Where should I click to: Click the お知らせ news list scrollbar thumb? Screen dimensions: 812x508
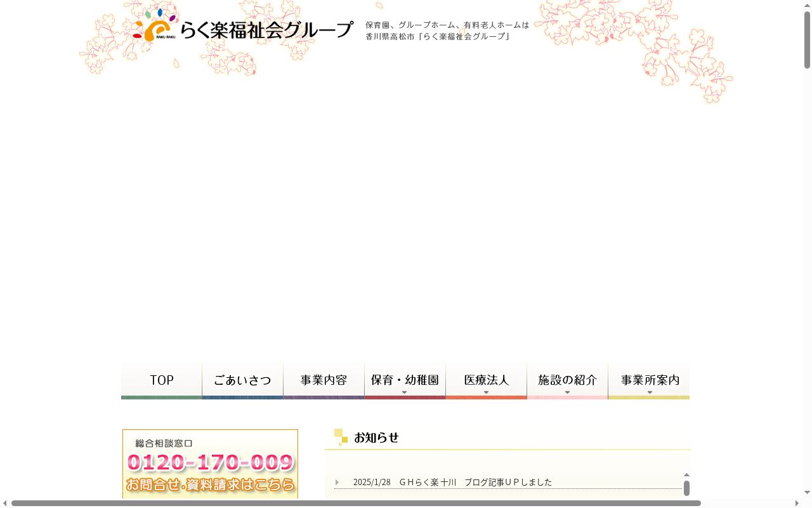[686, 488]
